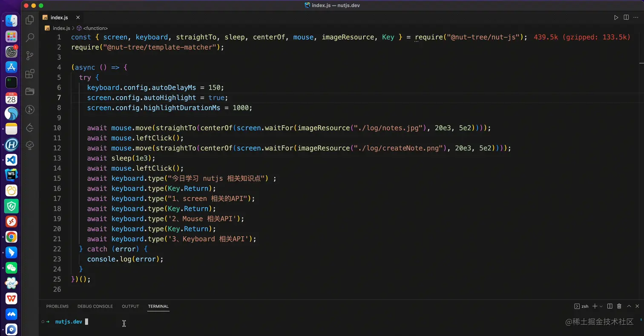Open WPS Office from the Dock
Screen dimensions: 644x336
pyautogui.click(x=11, y=298)
